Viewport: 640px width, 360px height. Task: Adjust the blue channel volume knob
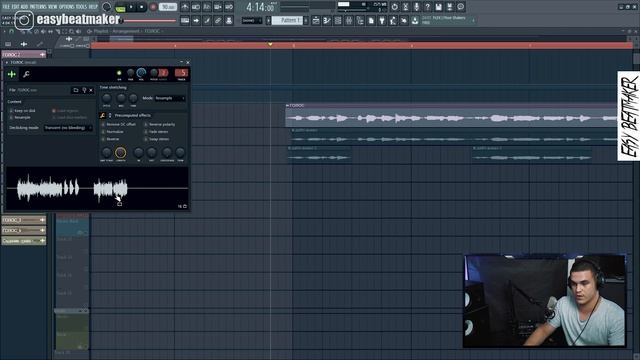[x=141, y=73]
